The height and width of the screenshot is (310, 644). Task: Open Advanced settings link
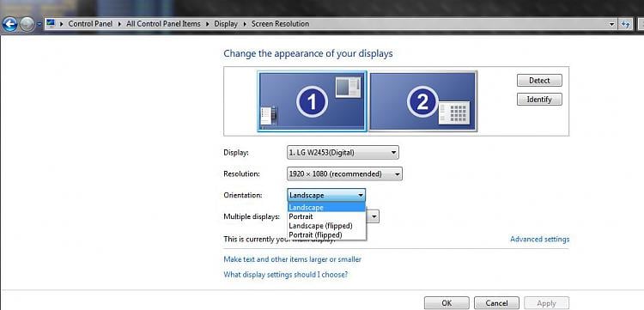click(540, 239)
